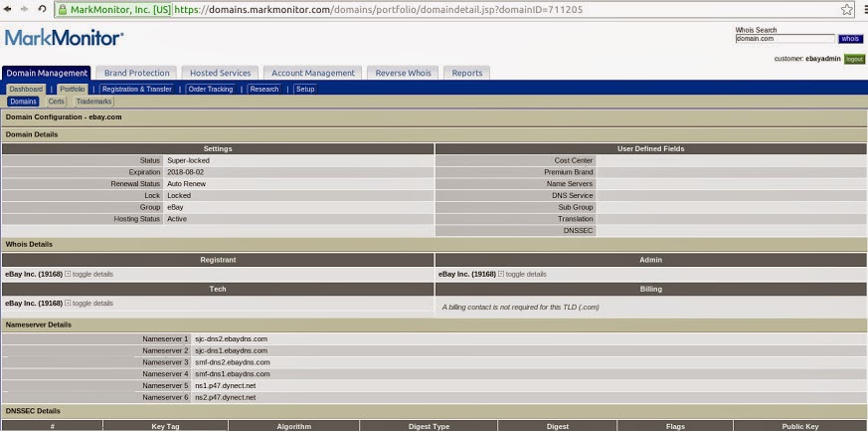The image size is (868, 431).
Task: Expand Admin toggle details plus icon
Action: 501,274
